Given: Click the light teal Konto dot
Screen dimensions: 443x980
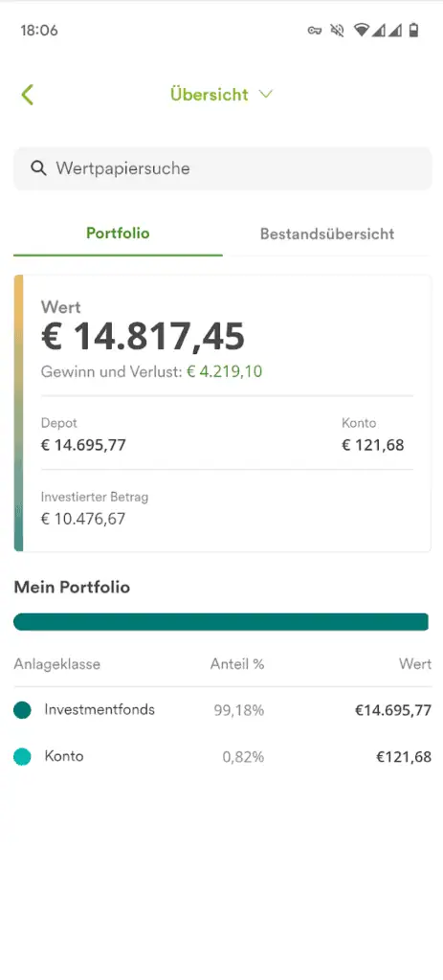Looking at the screenshot, I should (22, 757).
